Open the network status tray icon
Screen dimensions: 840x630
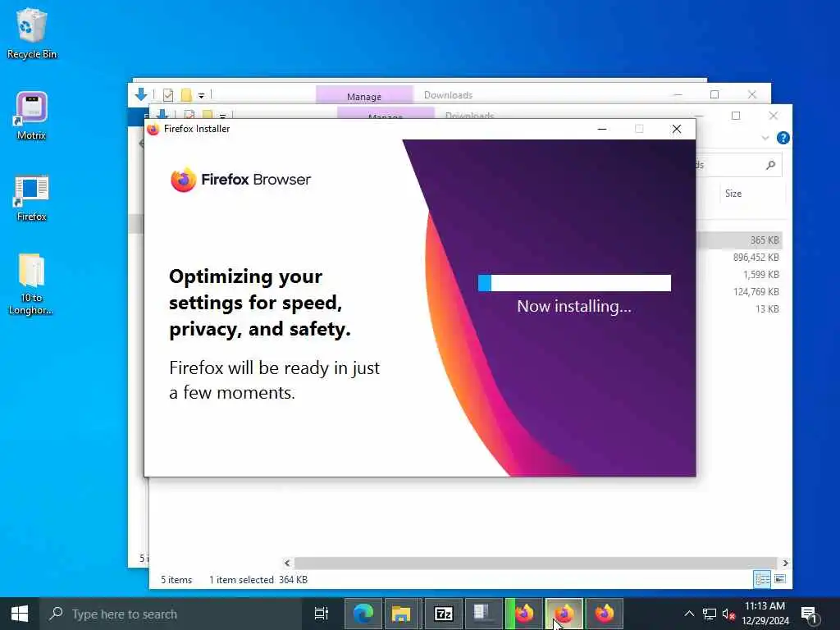[710, 614]
